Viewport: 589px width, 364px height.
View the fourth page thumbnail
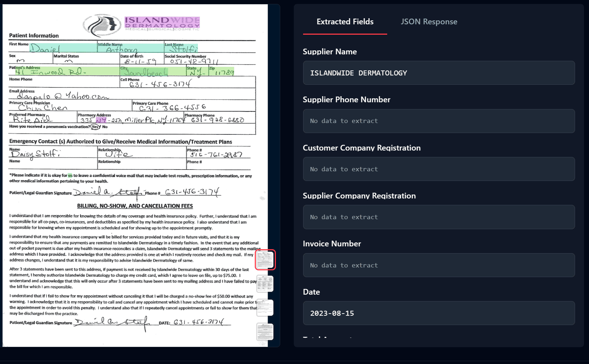tap(264, 331)
